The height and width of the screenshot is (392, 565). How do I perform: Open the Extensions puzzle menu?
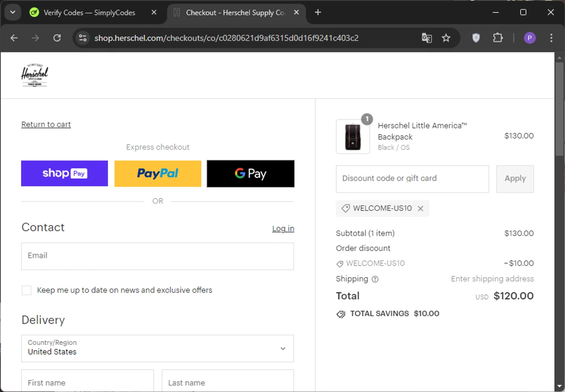point(498,38)
